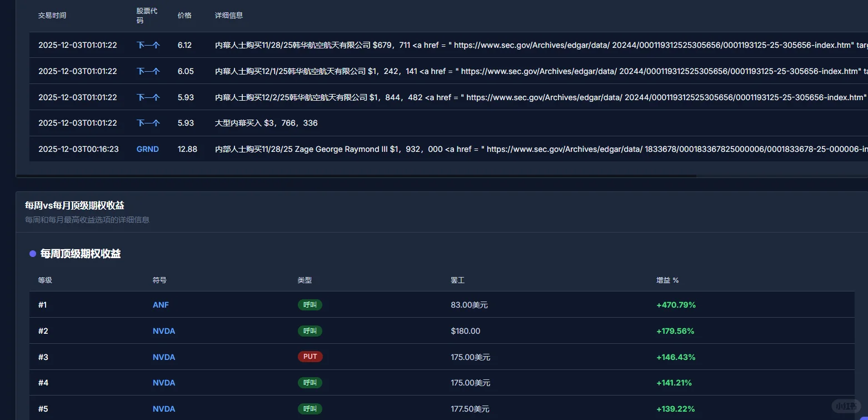868x420 pixels.
Task: Click the red PUT badge
Action: tap(310, 357)
